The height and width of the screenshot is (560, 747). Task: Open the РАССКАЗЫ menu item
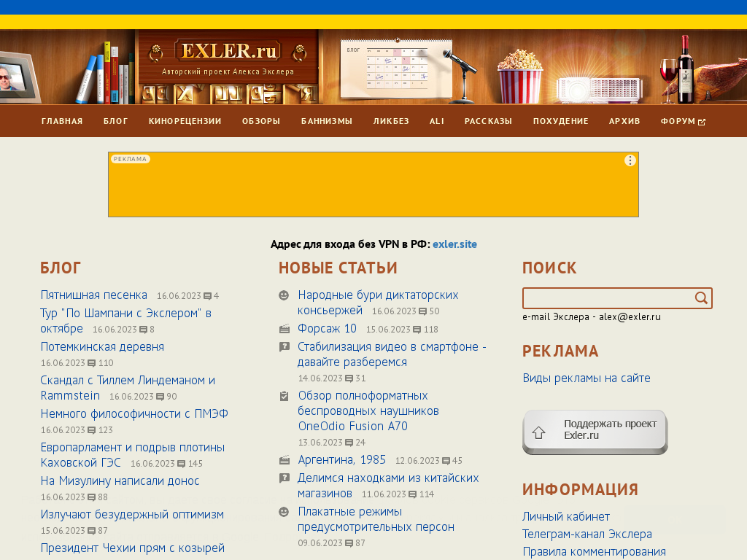pos(488,122)
